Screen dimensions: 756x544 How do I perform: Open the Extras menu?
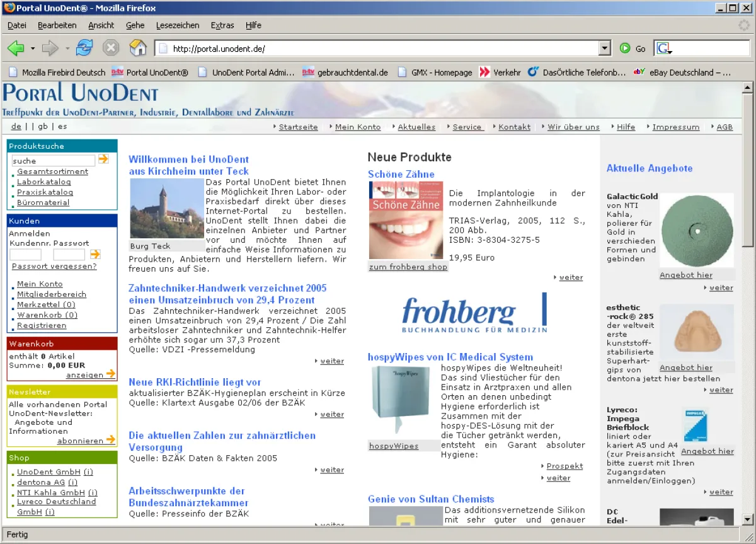[x=222, y=25]
